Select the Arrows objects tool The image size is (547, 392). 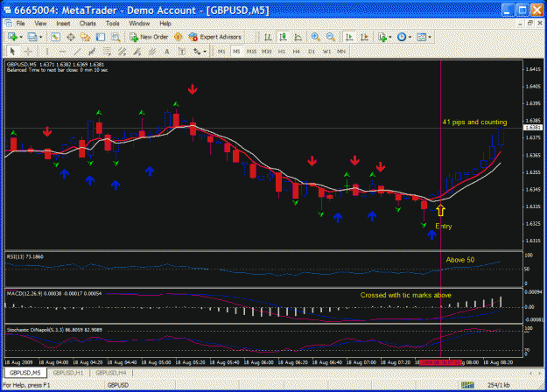(197, 52)
